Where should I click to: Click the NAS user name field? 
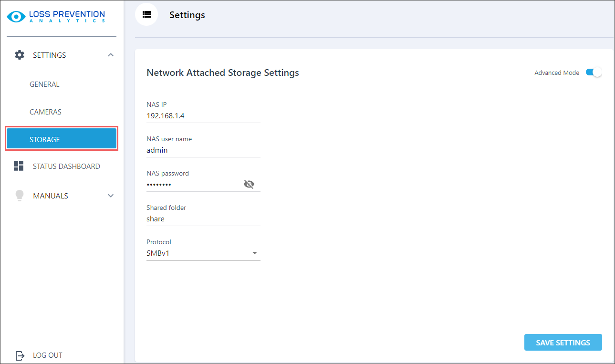[203, 150]
